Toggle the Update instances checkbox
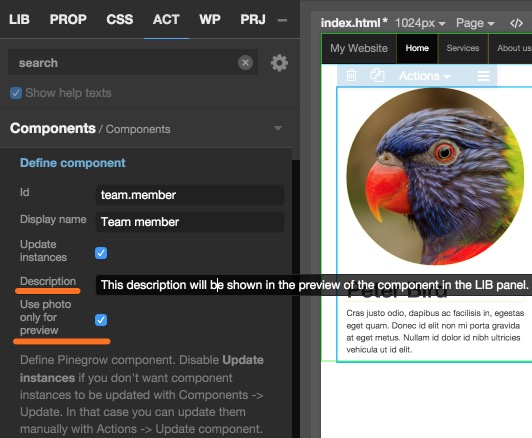 pos(101,253)
